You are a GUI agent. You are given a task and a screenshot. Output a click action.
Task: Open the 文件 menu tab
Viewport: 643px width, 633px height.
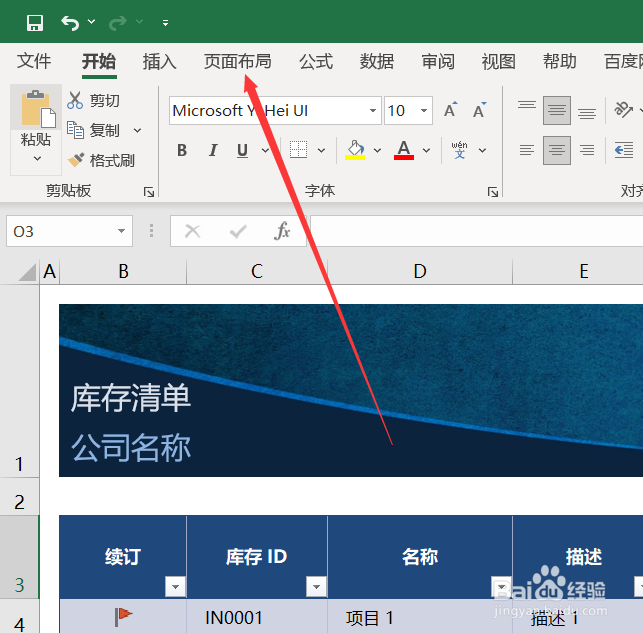[34, 61]
